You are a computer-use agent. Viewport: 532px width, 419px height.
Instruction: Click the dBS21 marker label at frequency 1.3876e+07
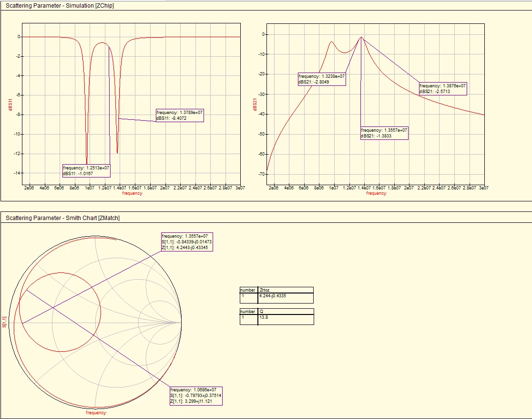[x=443, y=89]
